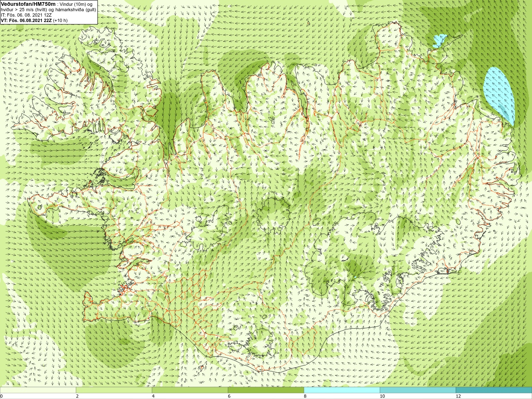Click the legend label 8
Screen dimensions: 532x399
click(305, 396)
